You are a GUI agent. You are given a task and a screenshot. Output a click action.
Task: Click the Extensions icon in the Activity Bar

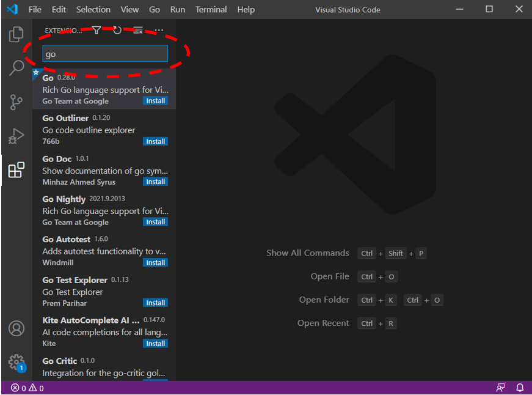(16, 170)
